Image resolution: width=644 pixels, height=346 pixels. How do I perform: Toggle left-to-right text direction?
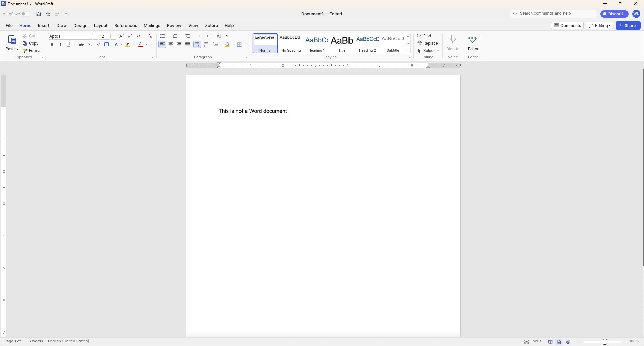click(x=197, y=44)
